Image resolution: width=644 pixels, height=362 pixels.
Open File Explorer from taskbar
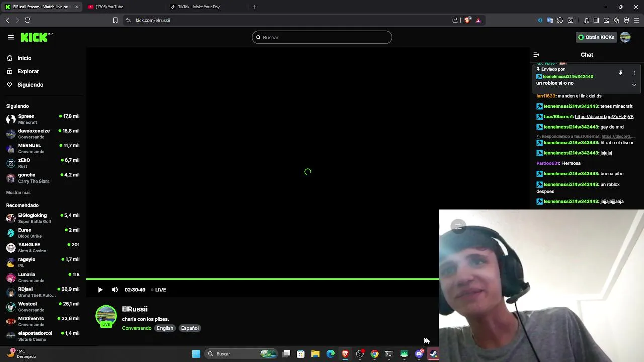pos(315,354)
